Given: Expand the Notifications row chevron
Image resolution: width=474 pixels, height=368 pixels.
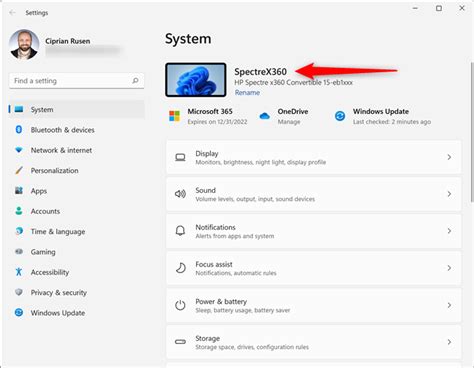Looking at the screenshot, I should [449, 231].
